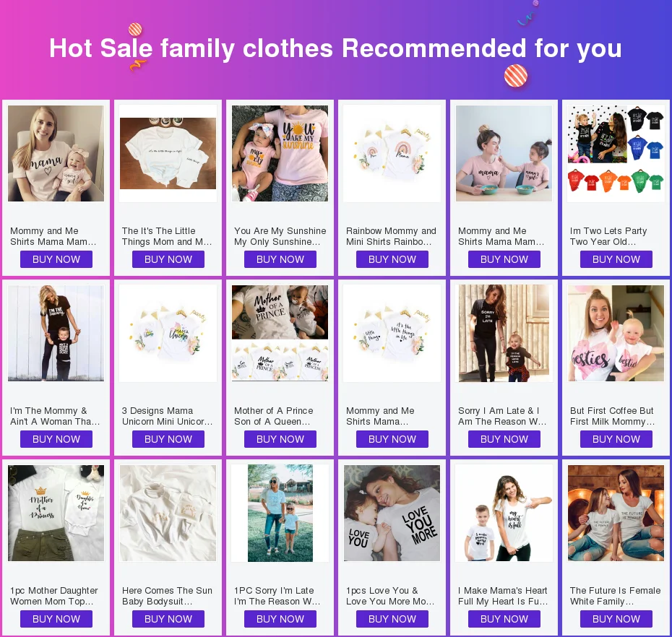View the Mother of a Princess crown shirt image

coord(56,513)
